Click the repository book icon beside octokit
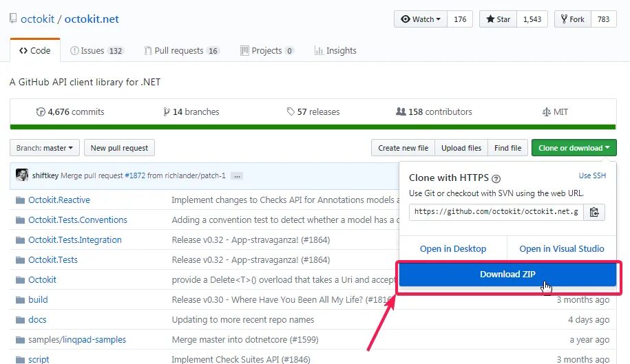 click(13, 18)
